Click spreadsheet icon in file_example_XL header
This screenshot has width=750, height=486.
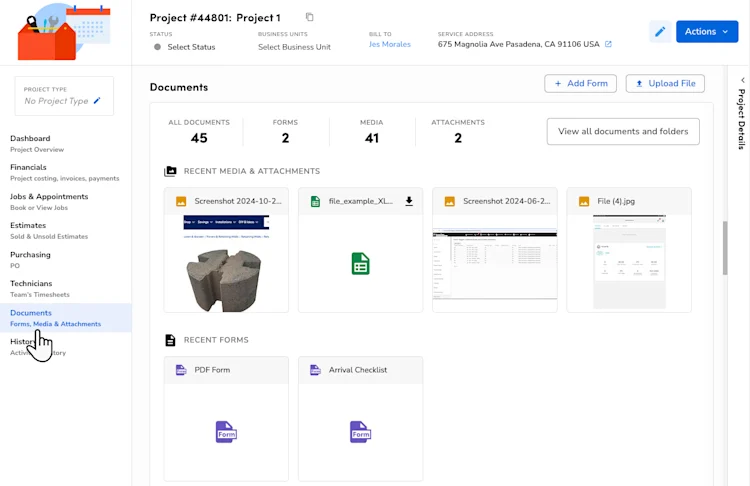[x=315, y=201]
